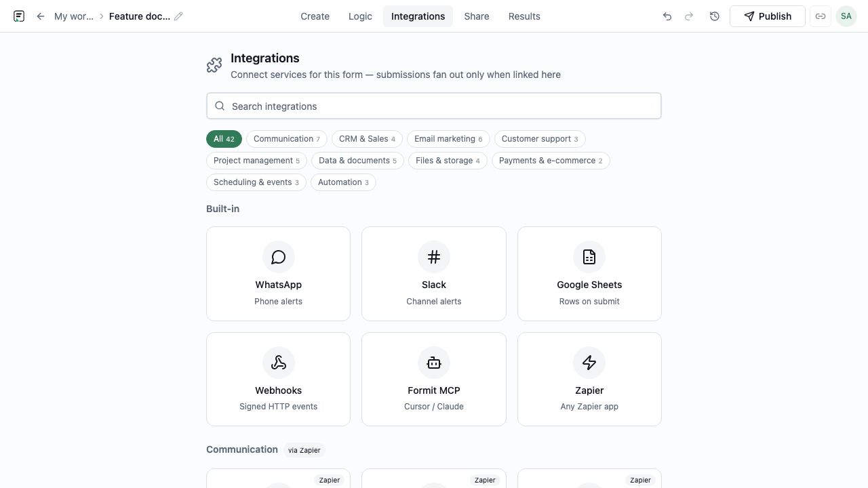Filter by Email marketing category
The height and width of the screenshot is (488, 868).
[x=448, y=139]
